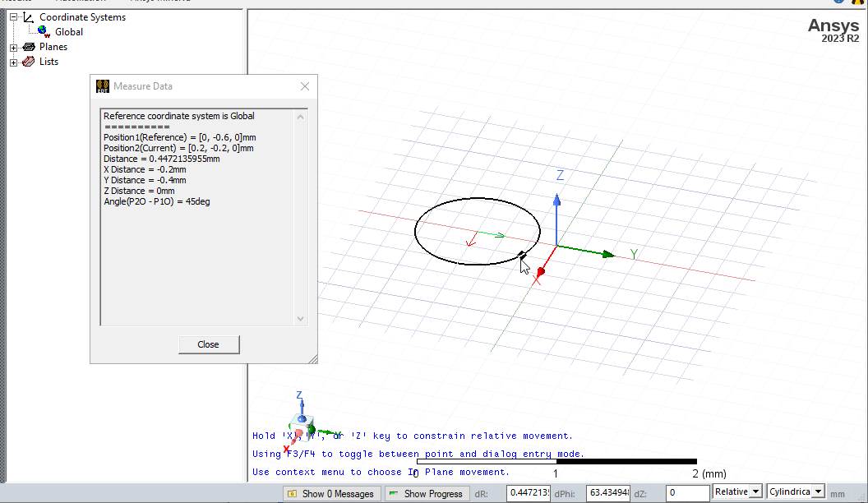Image resolution: width=868 pixels, height=503 pixels.
Task: Click the Planes stack icon in the tree
Action: click(27, 47)
